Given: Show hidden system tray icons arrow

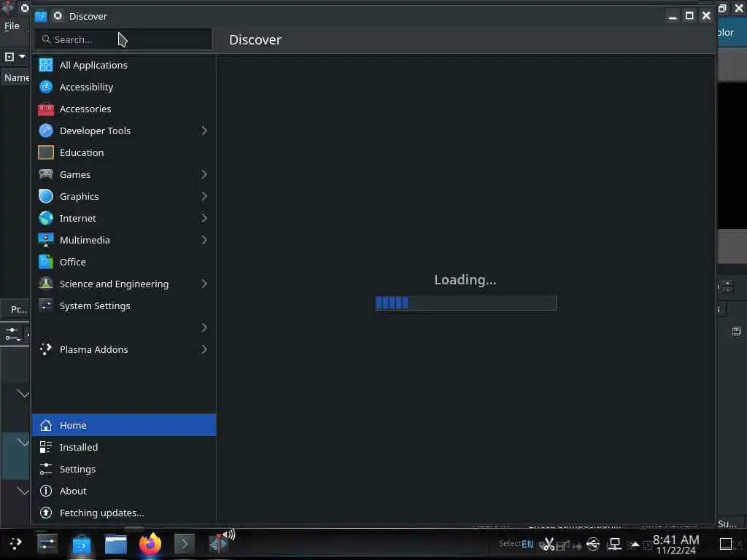Looking at the screenshot, I should click(635, 544).
